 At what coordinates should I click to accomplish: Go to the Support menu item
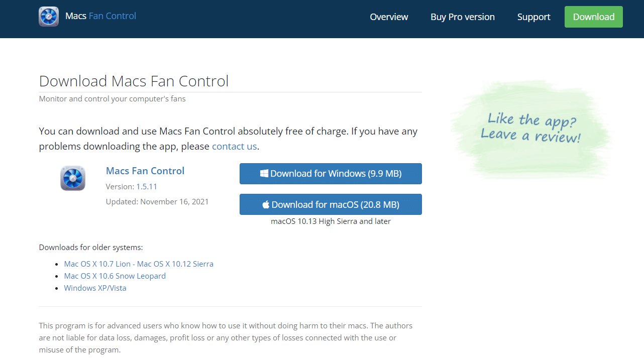[x=533, y=17]
